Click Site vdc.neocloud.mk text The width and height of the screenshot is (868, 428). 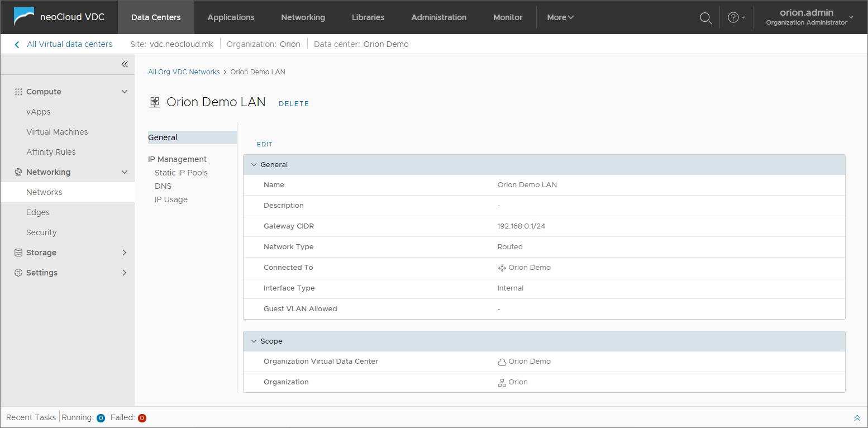pos(171,44)
